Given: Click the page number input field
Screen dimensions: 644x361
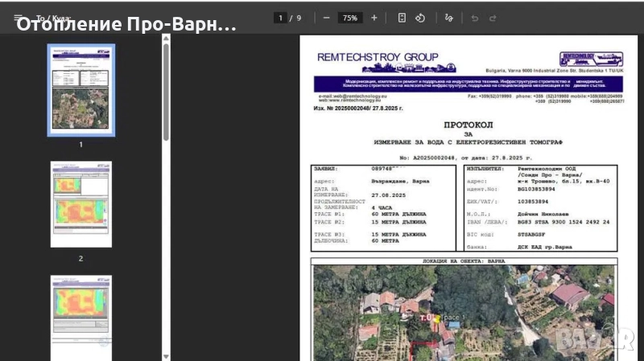Looking at the screenshot, I should click(x=281, y=18).
